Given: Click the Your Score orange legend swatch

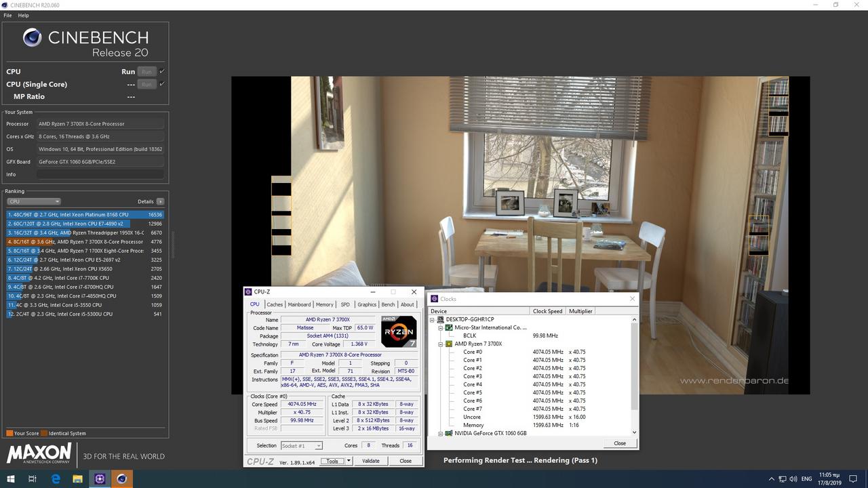Looking at the screenshot, I should click(9, 433).
